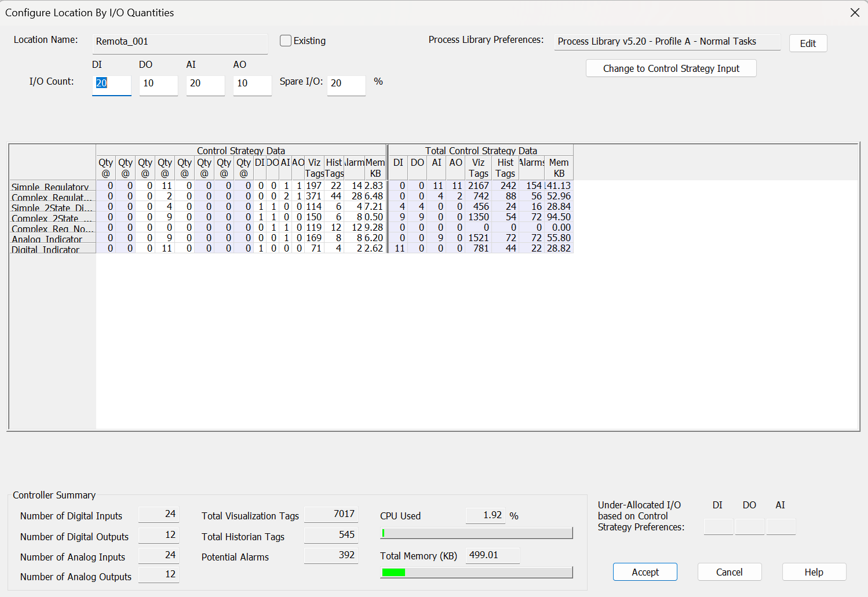Viewport: 868px width, 597px height.
Task: Click the total Viz Tags cell 1350
Action: (x=479, y=217)
